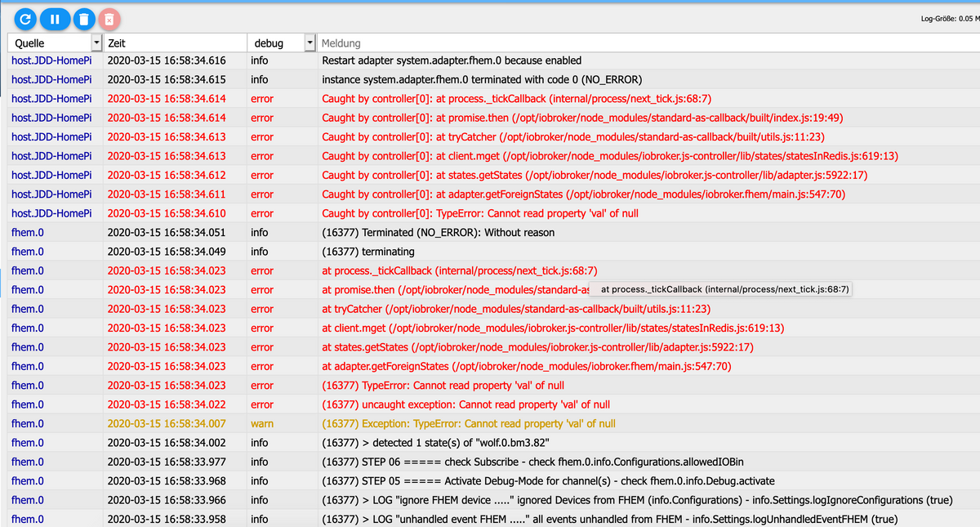Click the orange timestamp 16:58:34.007

coord(167,423)
